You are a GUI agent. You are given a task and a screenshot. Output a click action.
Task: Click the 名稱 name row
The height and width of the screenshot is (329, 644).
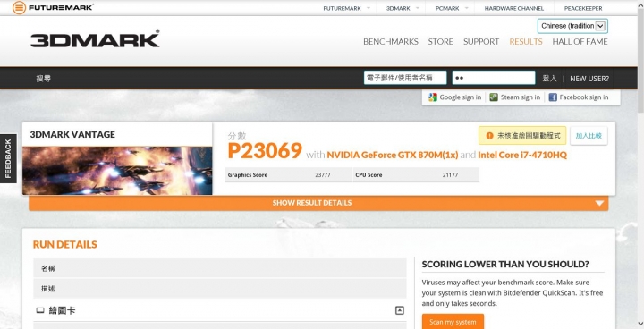click(220, 268)
